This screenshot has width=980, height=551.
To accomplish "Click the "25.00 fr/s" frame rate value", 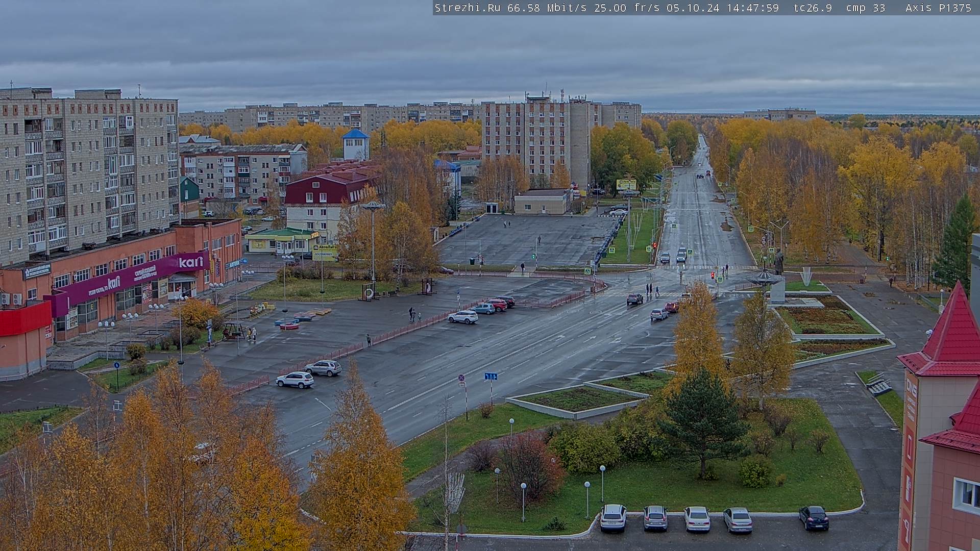I will click(x=627, y=8).
